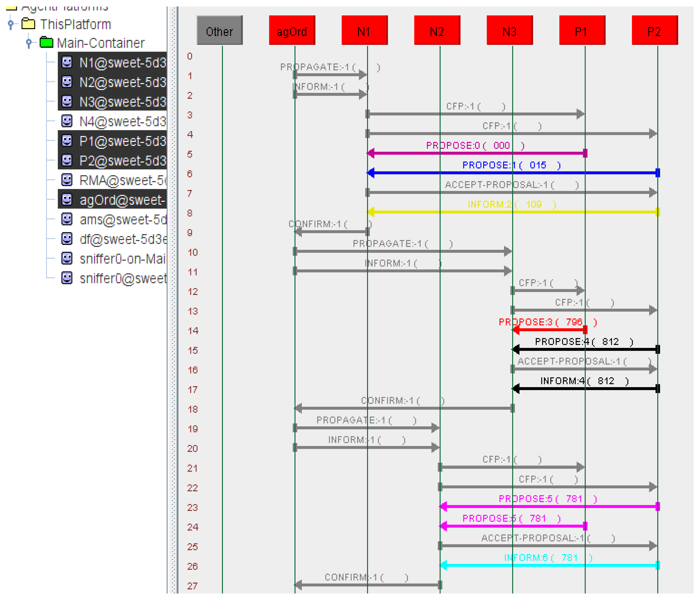Click the yellow ThisPlatform folder icon

click(x=28, y=24)
